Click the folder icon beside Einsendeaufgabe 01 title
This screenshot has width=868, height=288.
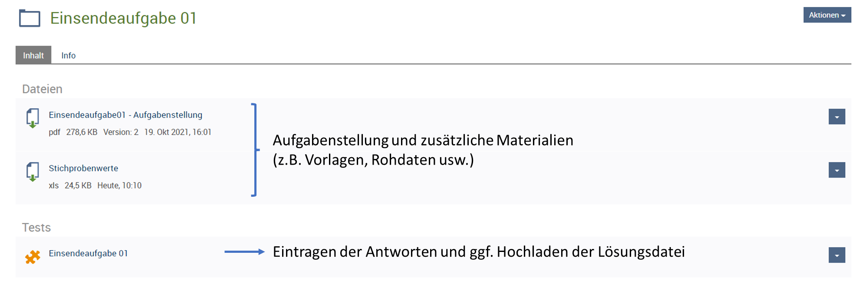30,18
